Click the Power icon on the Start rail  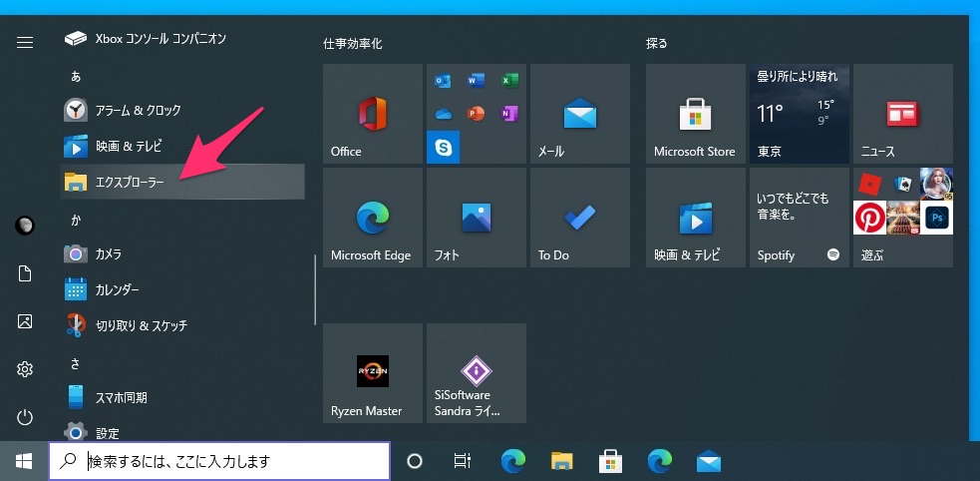[x=25, y=417]
